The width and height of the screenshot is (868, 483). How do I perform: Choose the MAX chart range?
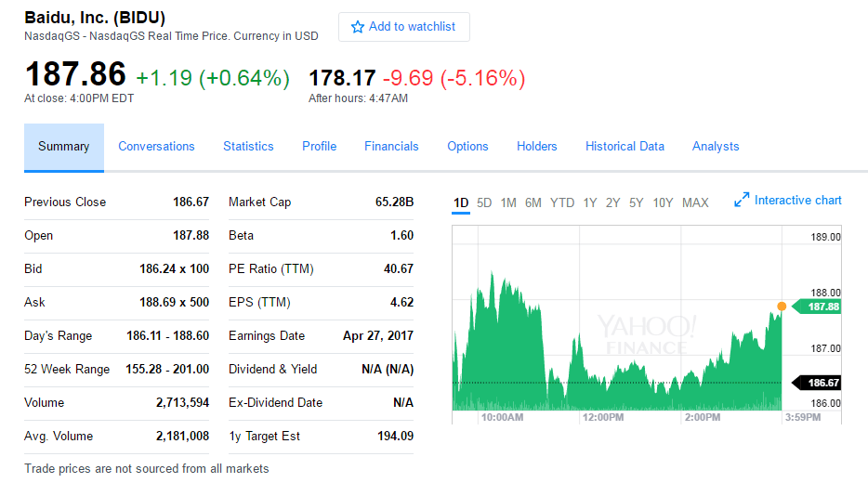pyautogui.click(x=695, y=202)
